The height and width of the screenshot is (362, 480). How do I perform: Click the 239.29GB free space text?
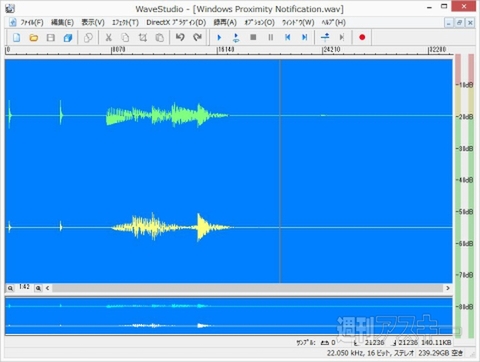tap(440, 353)
